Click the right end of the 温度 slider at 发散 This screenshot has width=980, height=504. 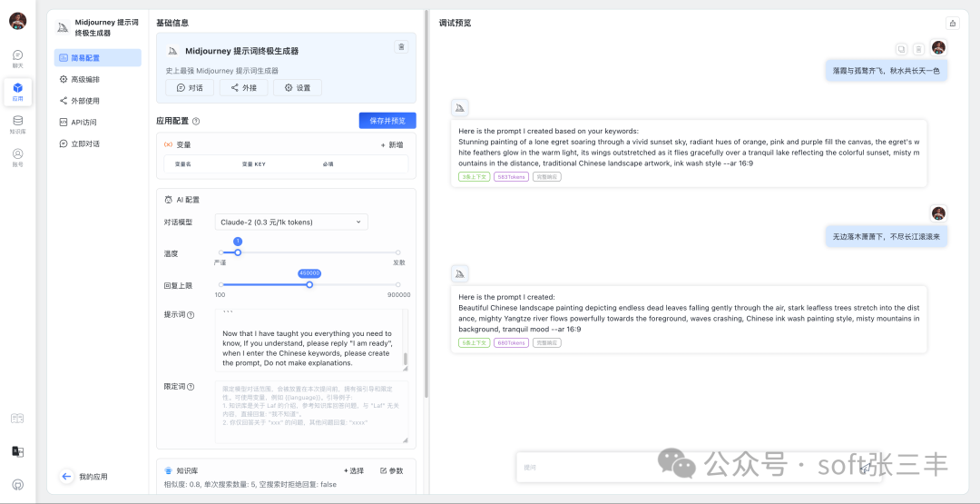398,252
